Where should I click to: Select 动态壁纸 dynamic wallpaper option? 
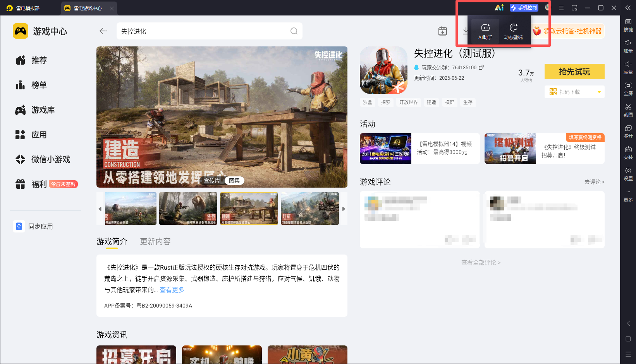pos(513,31)
